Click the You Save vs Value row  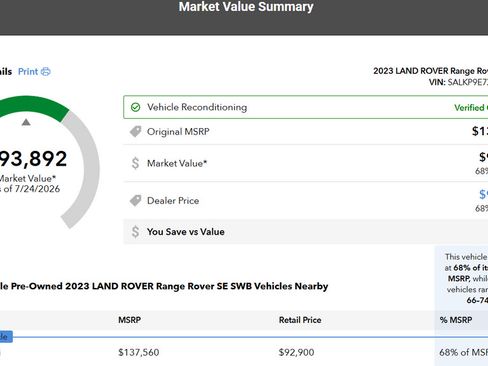click(306, 232)
